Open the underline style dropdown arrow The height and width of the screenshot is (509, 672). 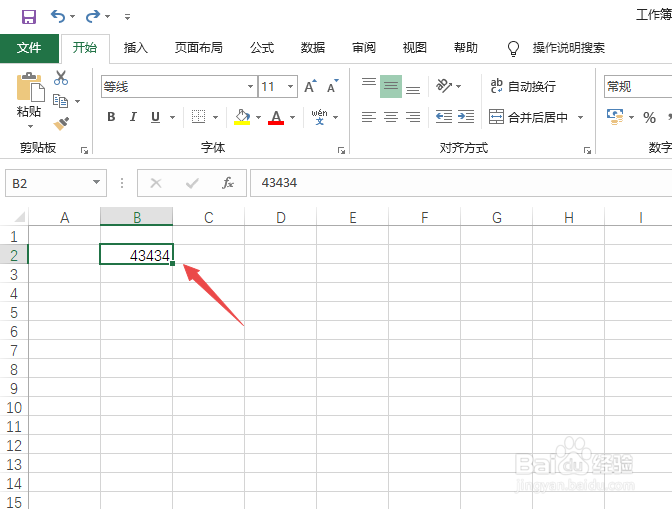(x=172, y=117)
